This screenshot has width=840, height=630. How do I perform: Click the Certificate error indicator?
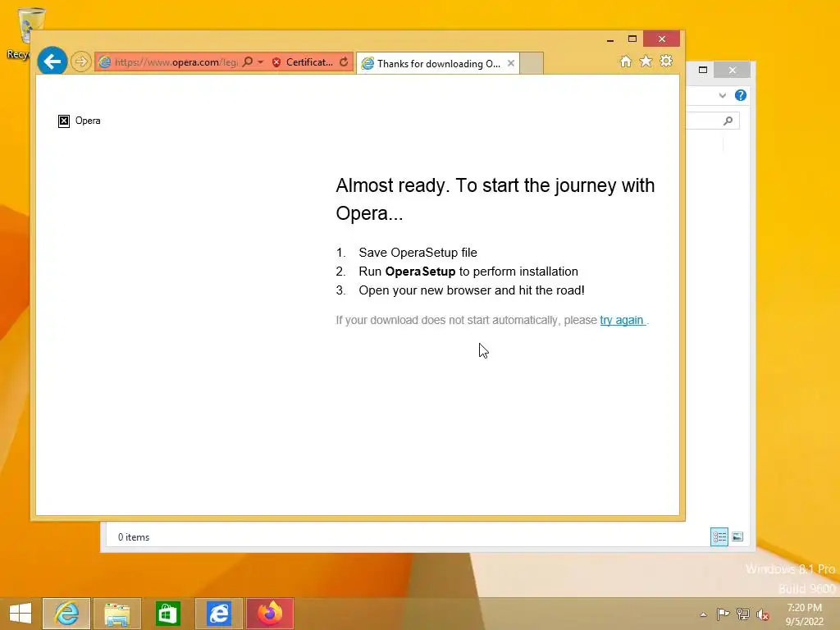[x=302, y=62]
